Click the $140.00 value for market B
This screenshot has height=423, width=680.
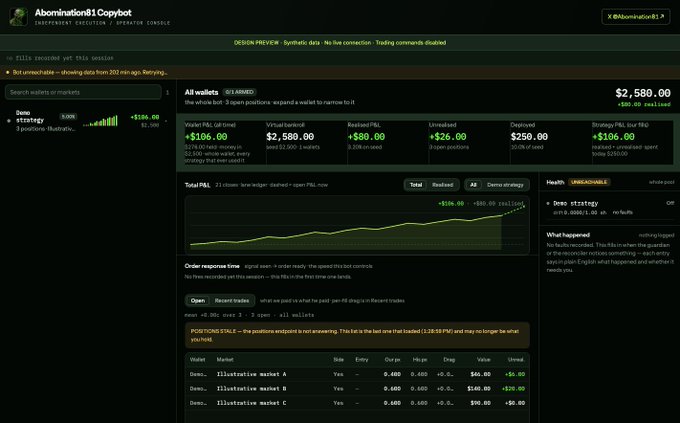pos(479,388)
